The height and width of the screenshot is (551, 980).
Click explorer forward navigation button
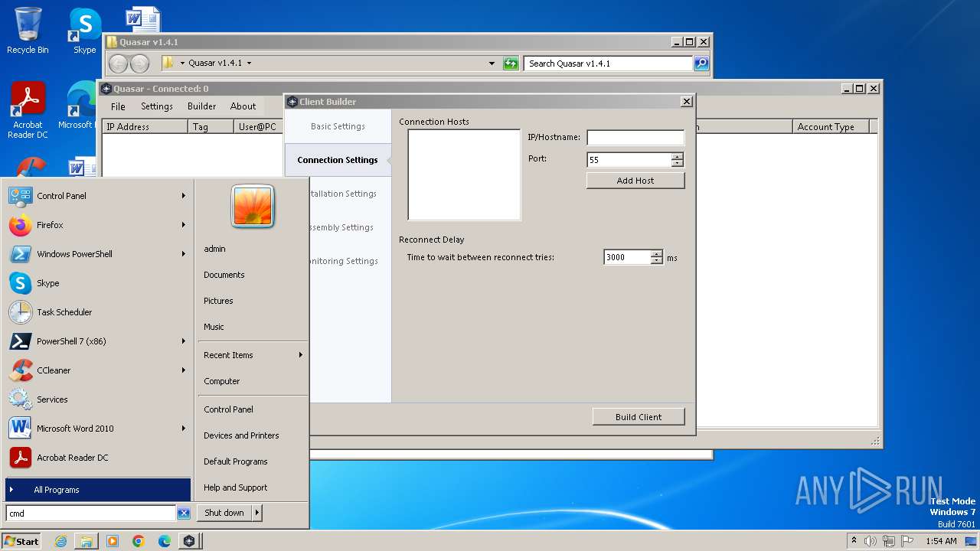tap(139, 64)
